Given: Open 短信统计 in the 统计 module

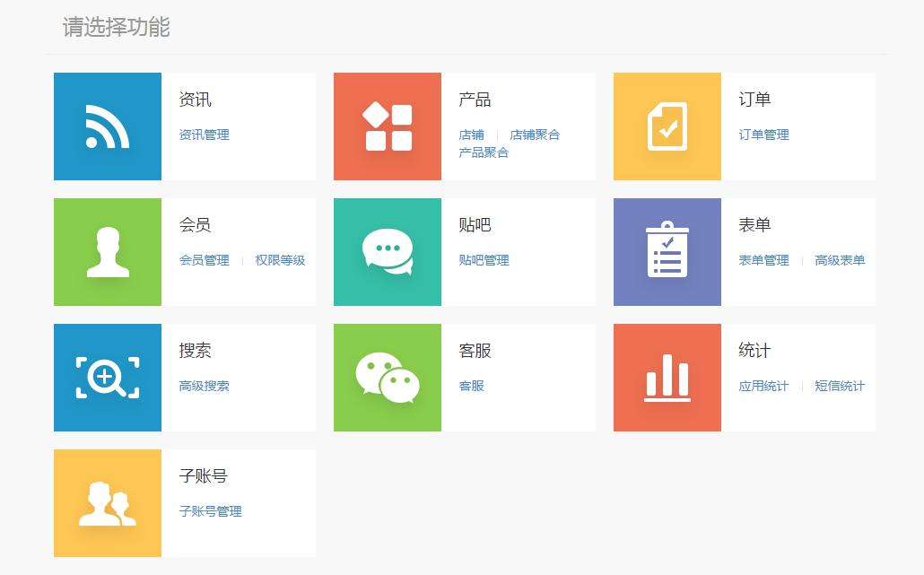Looking at the screenshot, I should point(840,387).
